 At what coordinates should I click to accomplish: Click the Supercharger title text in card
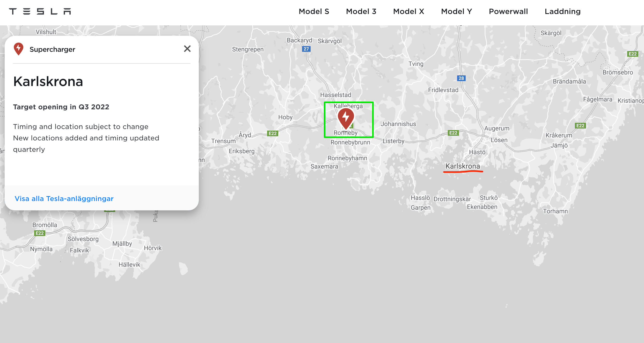52,49
